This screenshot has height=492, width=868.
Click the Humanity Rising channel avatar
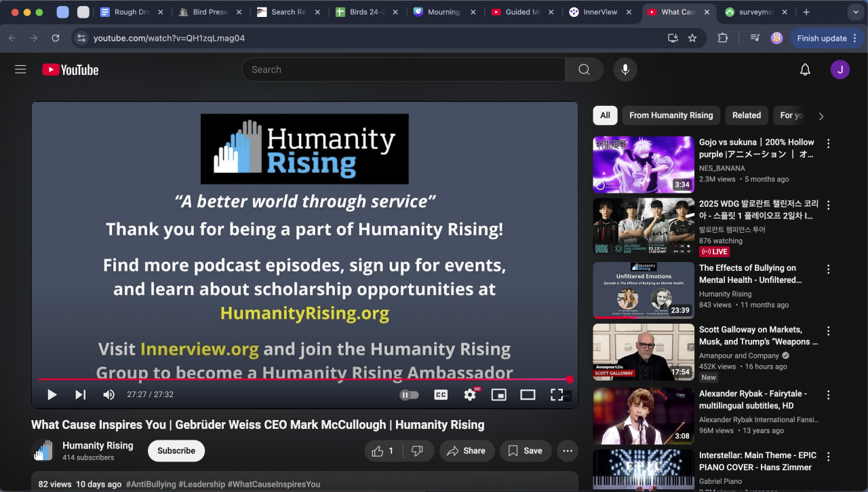click(43, 451)
